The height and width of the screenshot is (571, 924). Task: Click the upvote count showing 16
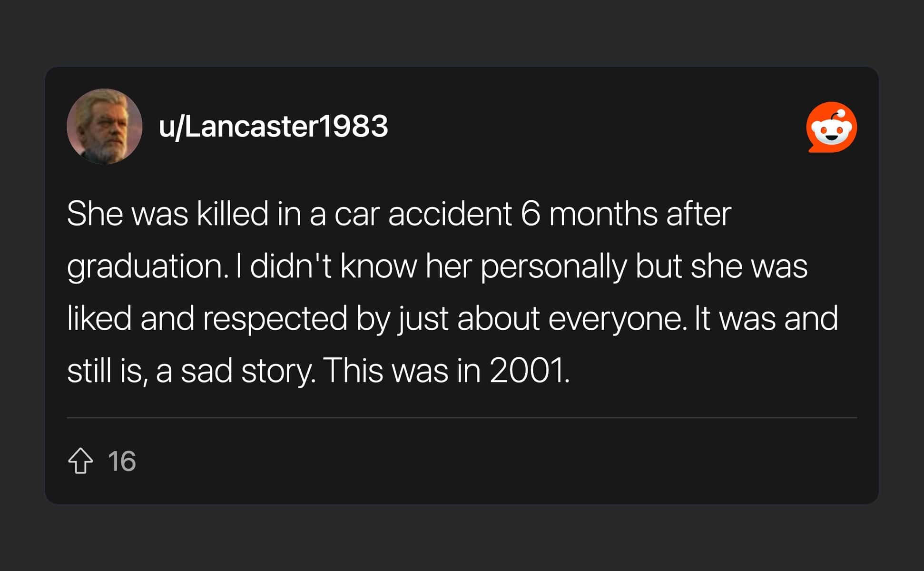click(122, 461)
